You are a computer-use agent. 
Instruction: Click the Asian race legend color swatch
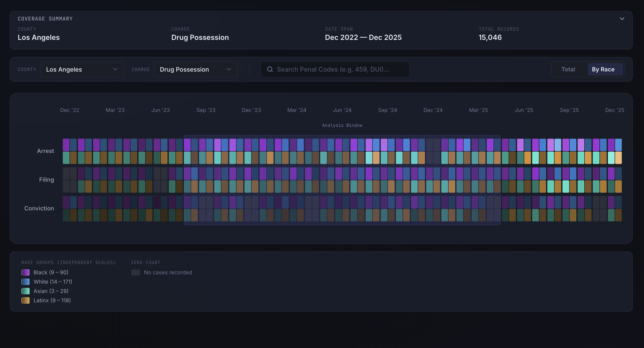click(25, 291)
